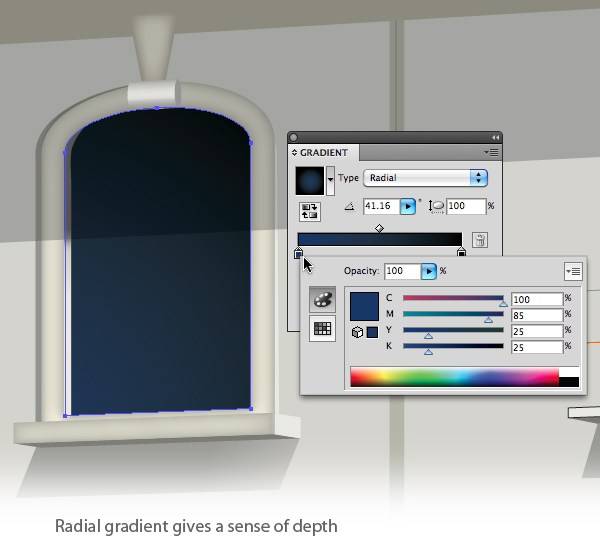Click the Cyan slider track
600x559 pixels.
tap(453, 298)
